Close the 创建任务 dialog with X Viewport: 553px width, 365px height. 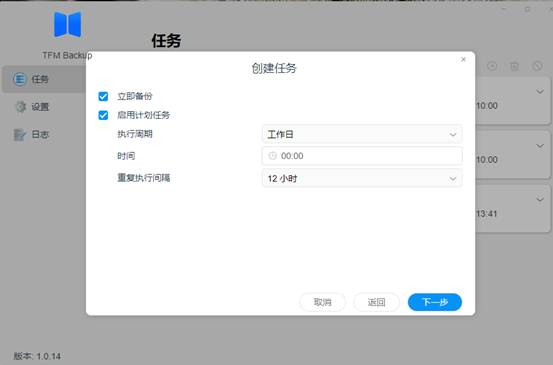pos(463,59)
